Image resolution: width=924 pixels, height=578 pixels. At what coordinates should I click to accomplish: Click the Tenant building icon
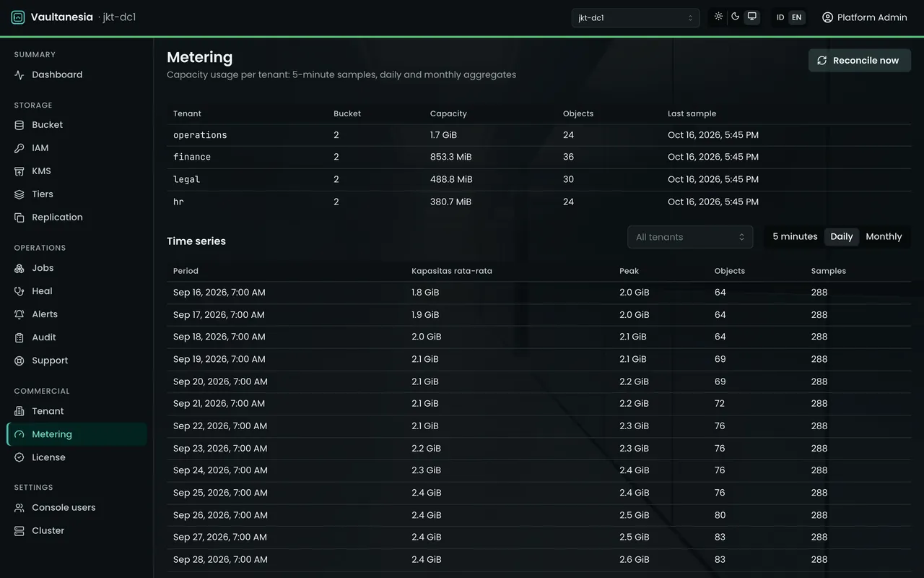(x=19, y=411)
